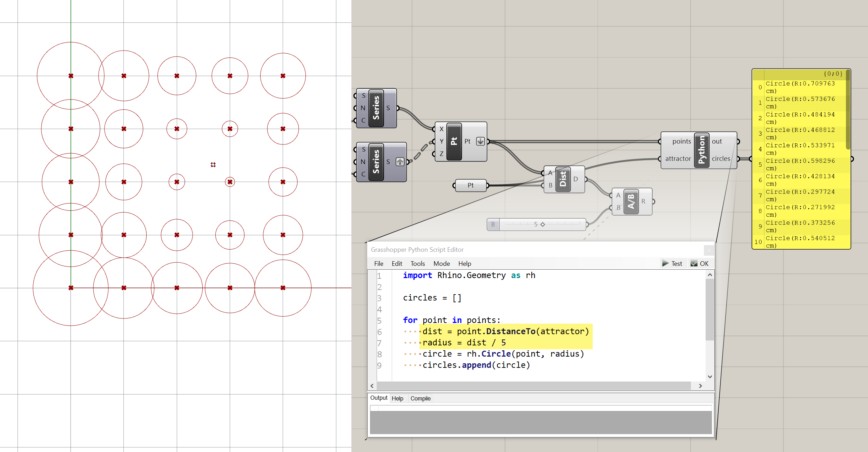
Task: Click the editor horizontal scroll right arrow
Action: point(700,386)
